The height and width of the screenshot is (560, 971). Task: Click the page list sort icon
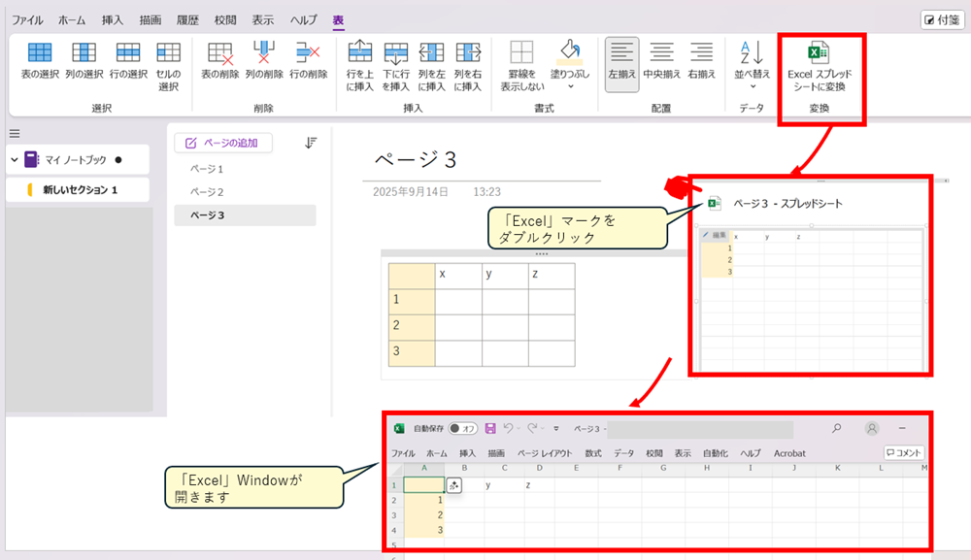coord(311,143)
